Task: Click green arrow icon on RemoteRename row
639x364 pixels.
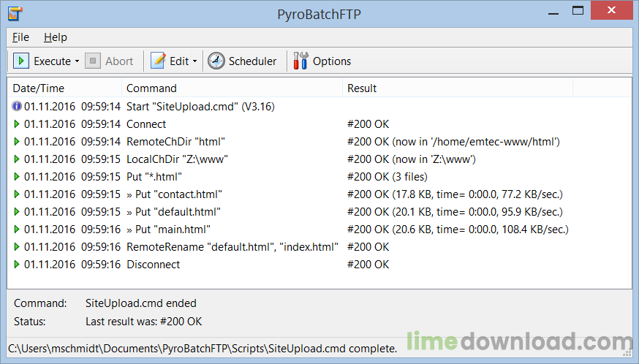Action: [17, 246]
